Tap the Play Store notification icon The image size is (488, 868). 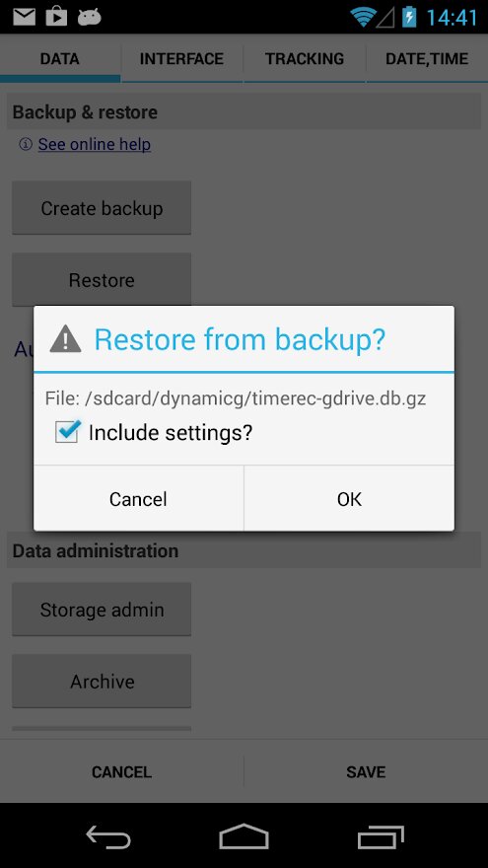point(56,16)
